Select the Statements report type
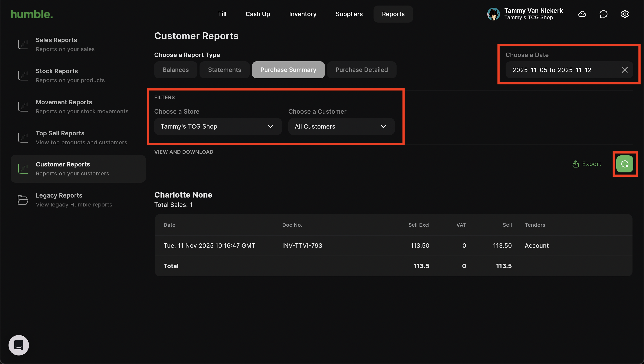The image size is (644, 364). point(224,70)
